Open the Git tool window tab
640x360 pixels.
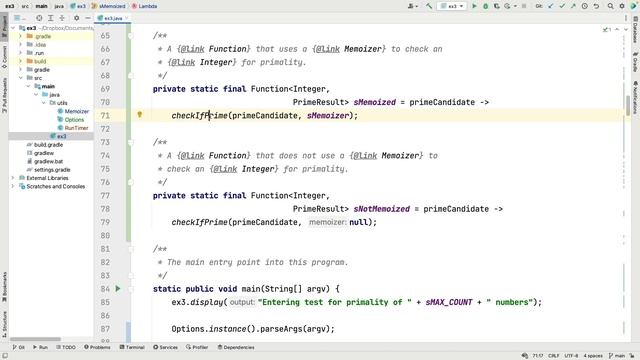[x=18, y=347]
